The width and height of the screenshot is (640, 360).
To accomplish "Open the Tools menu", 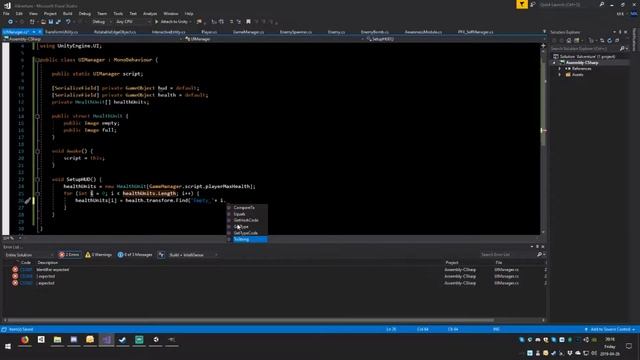I will 118,13.
